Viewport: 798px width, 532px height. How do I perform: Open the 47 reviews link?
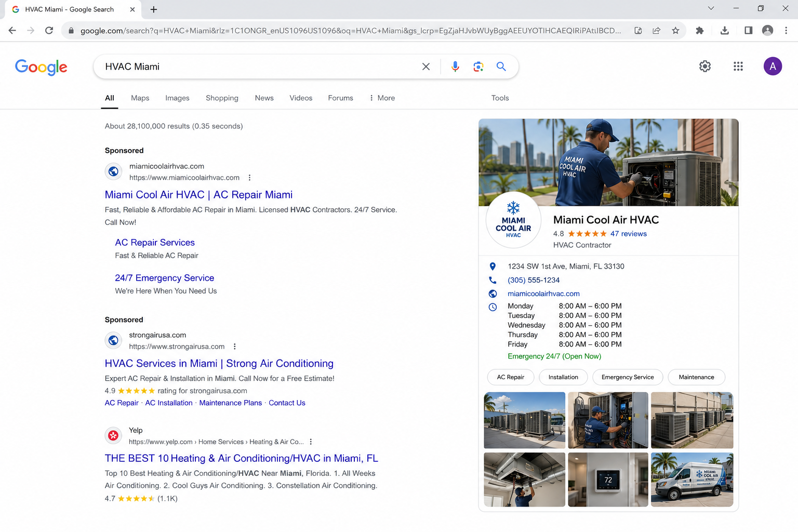[x=629, y=234]
